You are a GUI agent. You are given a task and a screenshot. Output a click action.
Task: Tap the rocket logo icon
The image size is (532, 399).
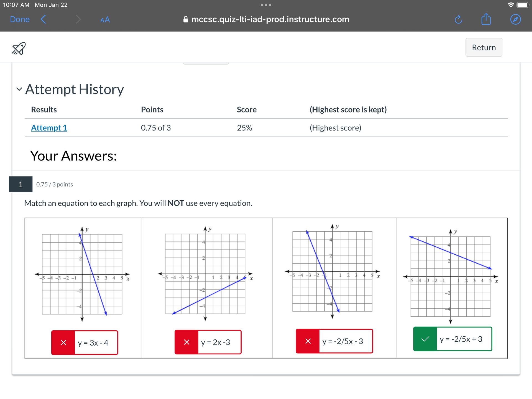click(19, 48)
